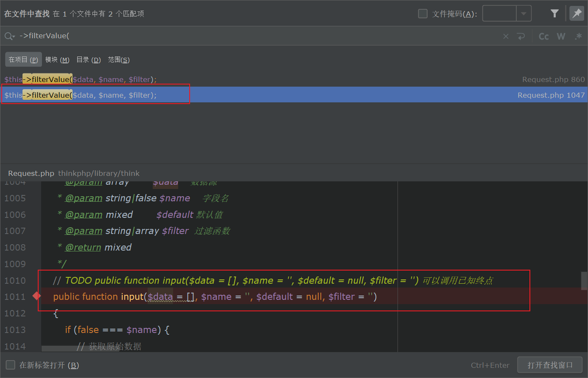588x378 pixels.
Task: Toggle the Cc match case option
Action: (x=543, y=37)
